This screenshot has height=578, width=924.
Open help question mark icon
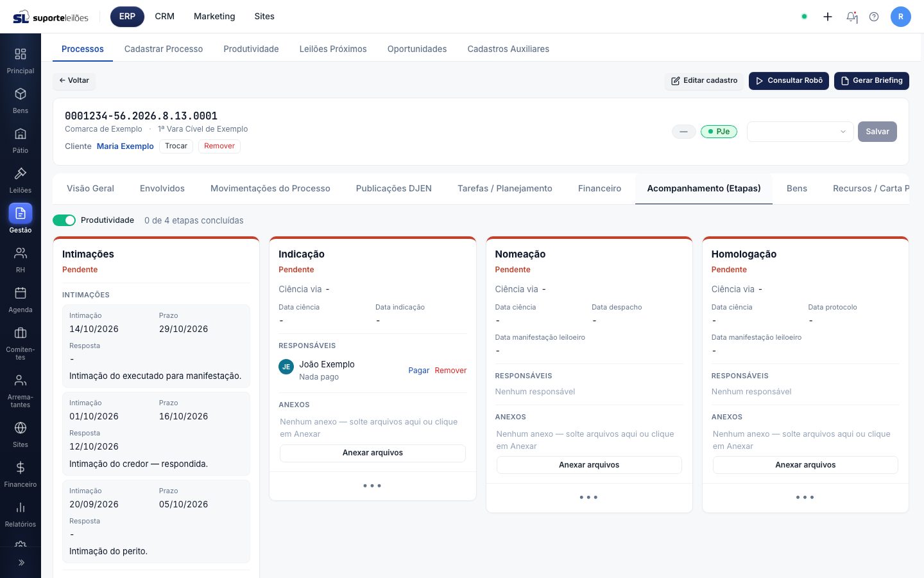coord(874,17)
